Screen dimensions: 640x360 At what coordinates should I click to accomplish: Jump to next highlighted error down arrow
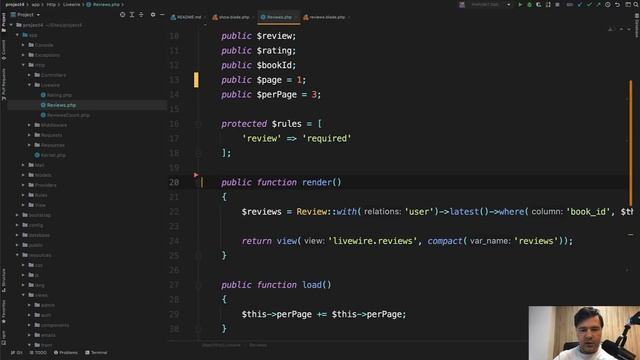click(x=629, y=29)
